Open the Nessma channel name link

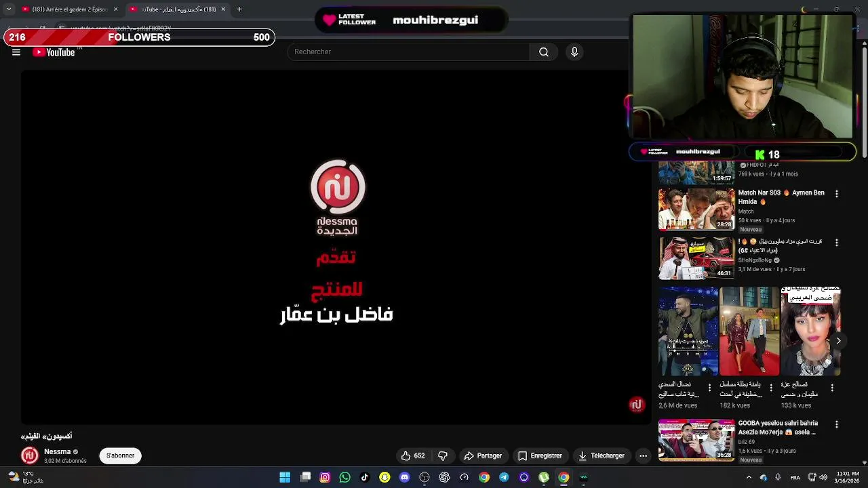point(57,451)
